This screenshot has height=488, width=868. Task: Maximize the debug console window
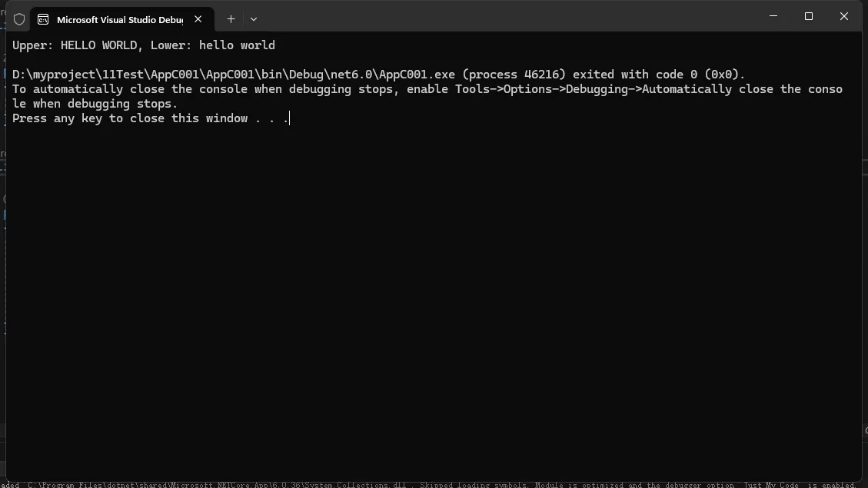[809, 16]
